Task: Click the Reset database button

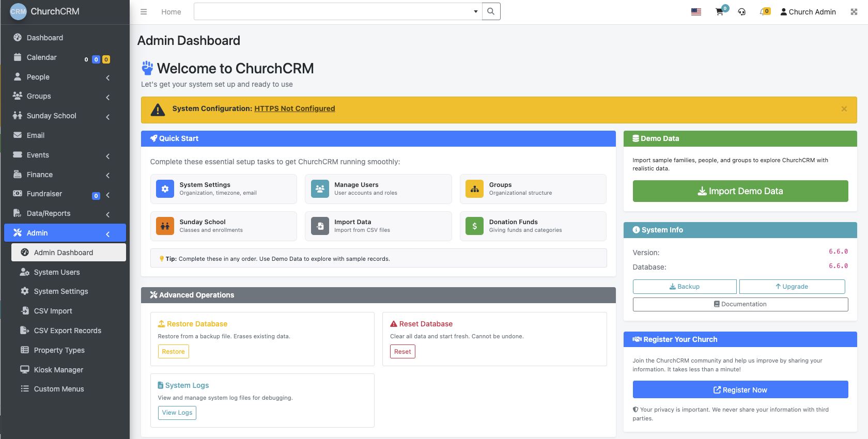Action: (402, 352)
